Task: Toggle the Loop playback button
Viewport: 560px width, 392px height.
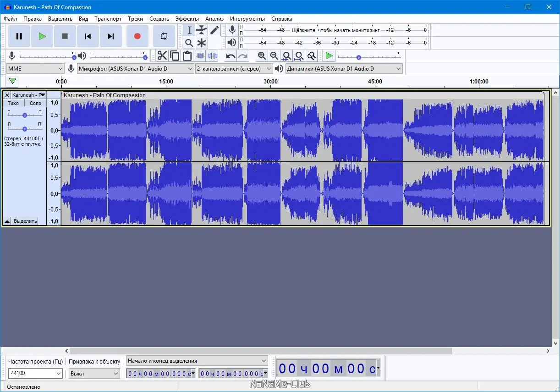Action: click(x=164, y=36)
